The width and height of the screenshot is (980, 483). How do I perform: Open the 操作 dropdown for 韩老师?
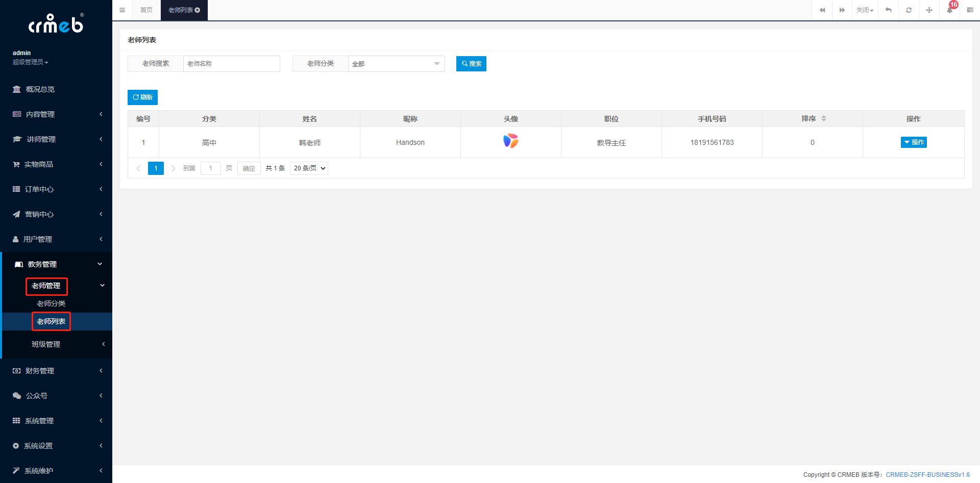(x=914, y=142)
